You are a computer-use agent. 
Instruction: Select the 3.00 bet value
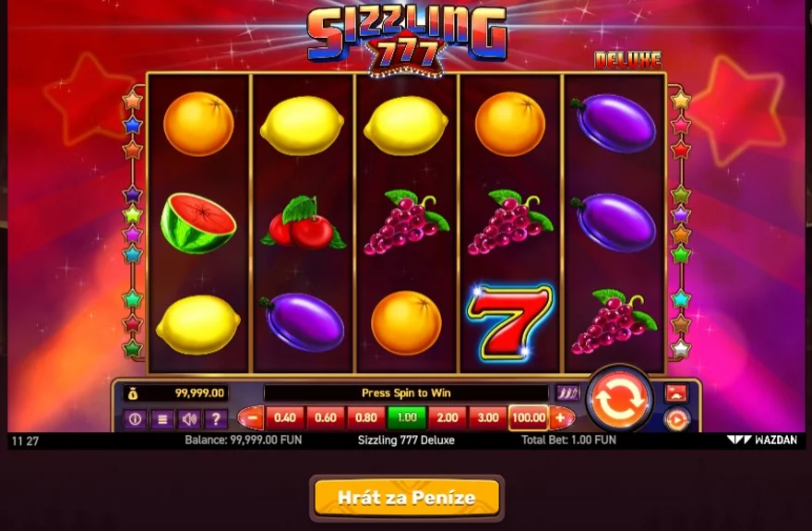point(488,417)
